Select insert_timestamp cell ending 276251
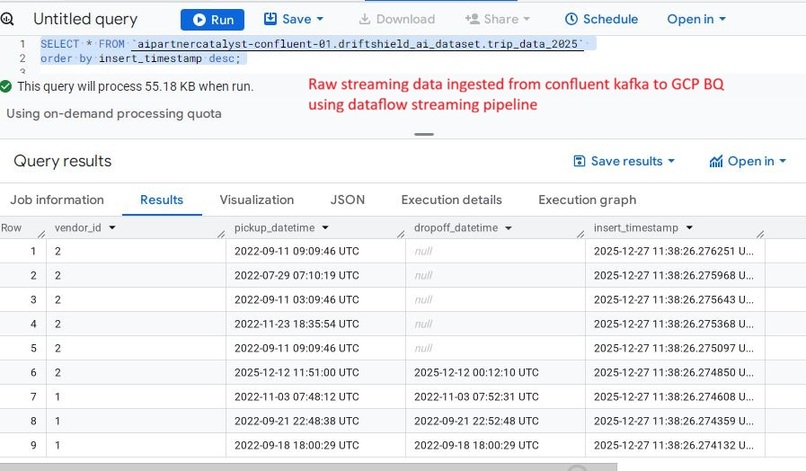Viewport: 806px width, 471px height. point(675,251)
